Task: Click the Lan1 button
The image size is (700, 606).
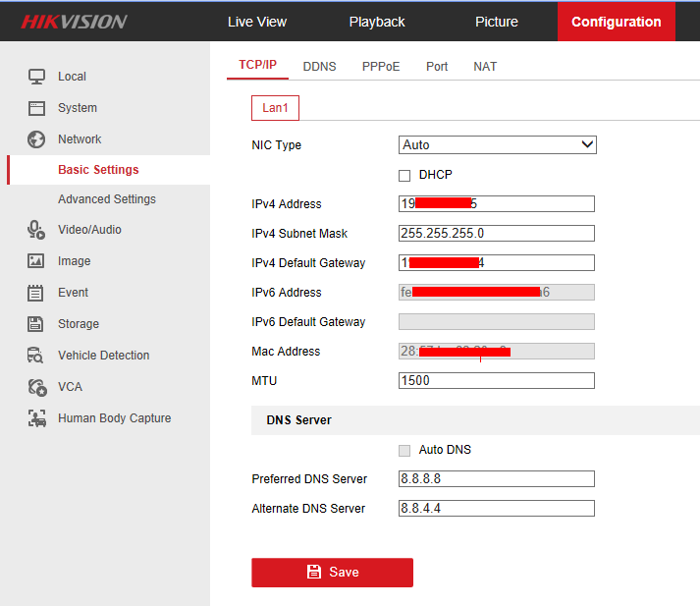Action: [x=275, y=108]
